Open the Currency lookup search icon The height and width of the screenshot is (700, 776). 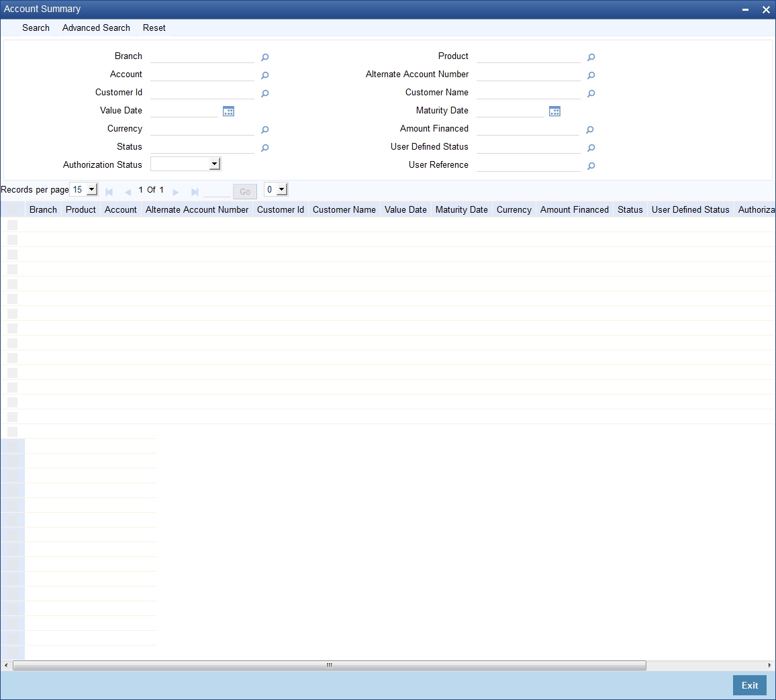point(264,130)
